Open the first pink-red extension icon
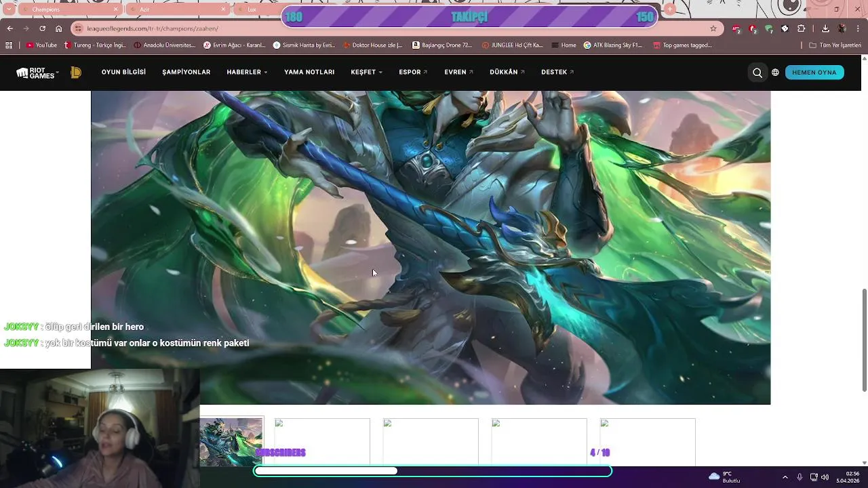This screenshot has width=868, height=488. tap(736, 28)
